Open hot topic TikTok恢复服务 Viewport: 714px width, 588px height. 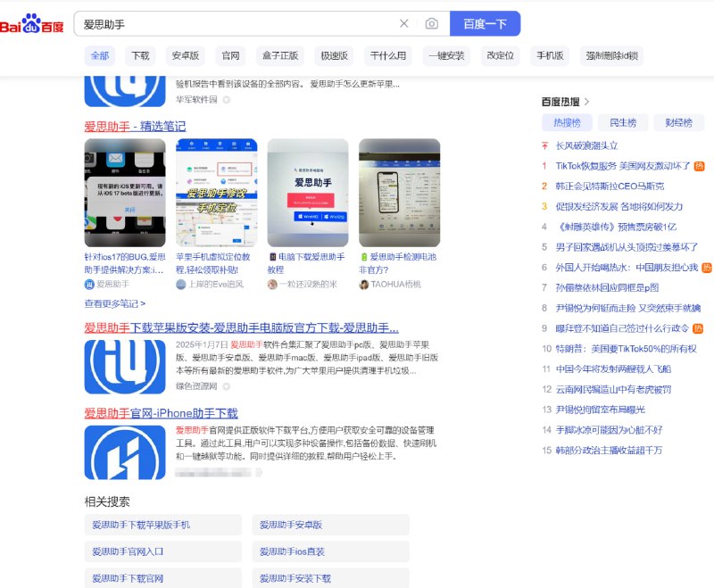pyautogui.click(x=622, y=166)
